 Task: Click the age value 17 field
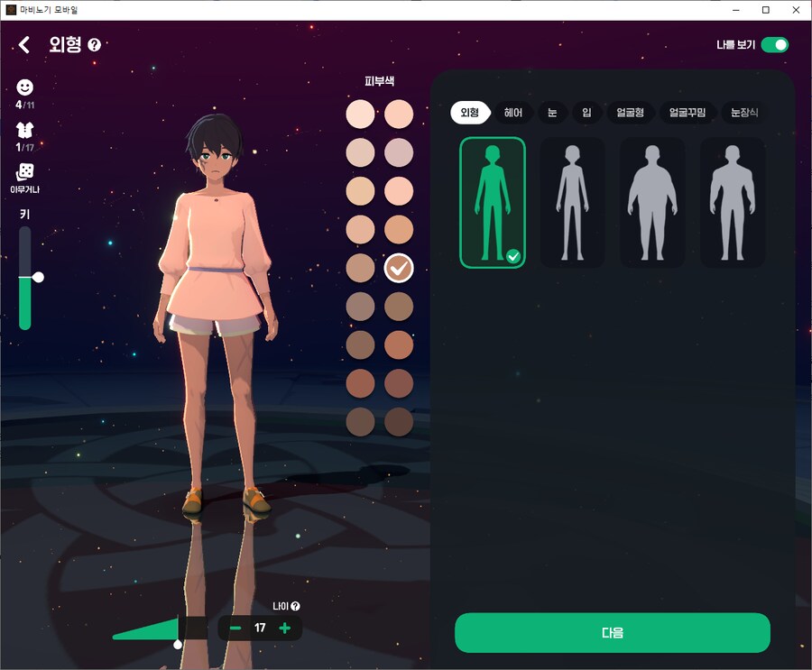point(260,628)
